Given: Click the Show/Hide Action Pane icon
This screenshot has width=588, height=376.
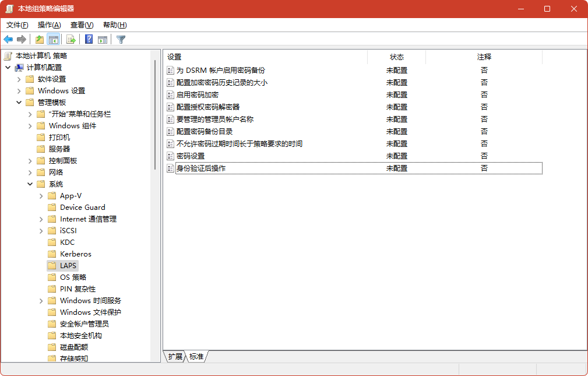Looking at the screenshot, I should pos(101,39).
